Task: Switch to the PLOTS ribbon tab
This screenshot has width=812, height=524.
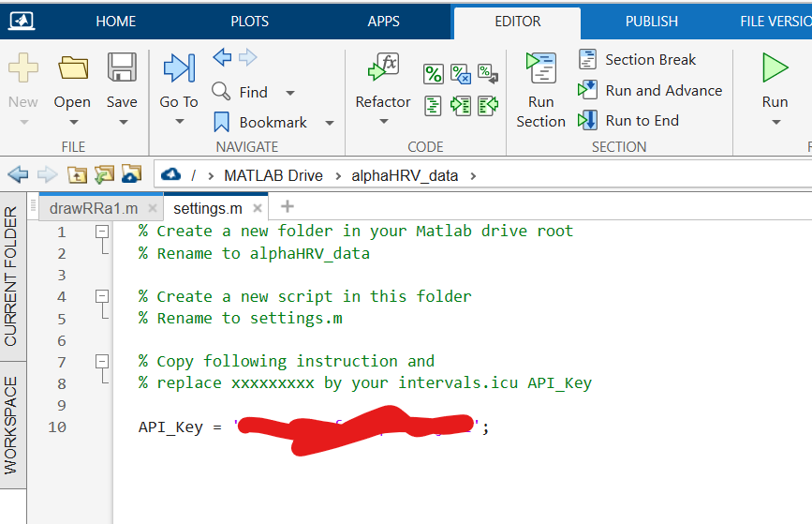Action: (250, 22)
